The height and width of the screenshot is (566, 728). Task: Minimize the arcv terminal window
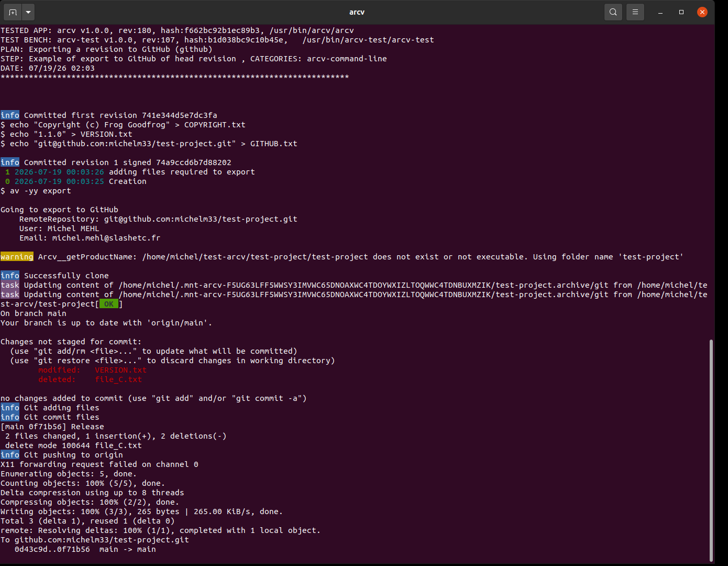660,12
